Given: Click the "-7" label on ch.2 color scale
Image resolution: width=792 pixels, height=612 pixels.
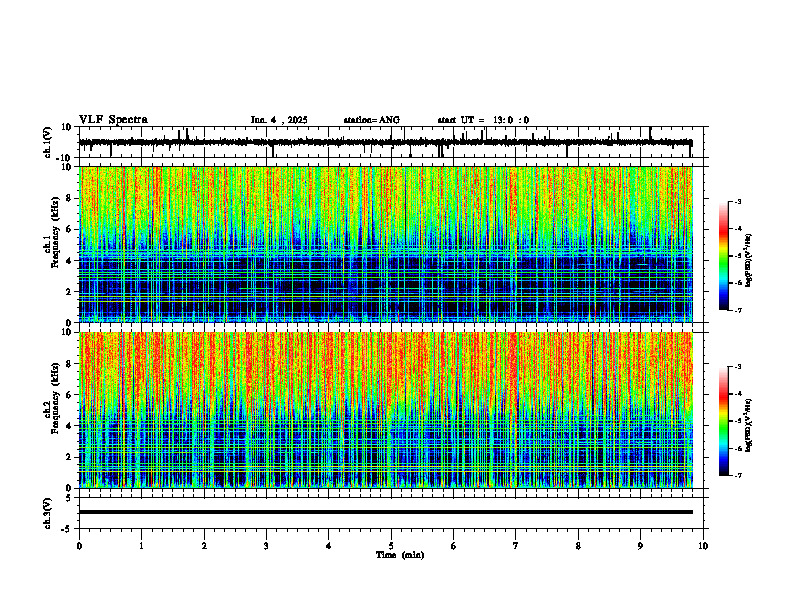Looking at the screenshot, I should (x=737, y=475).
